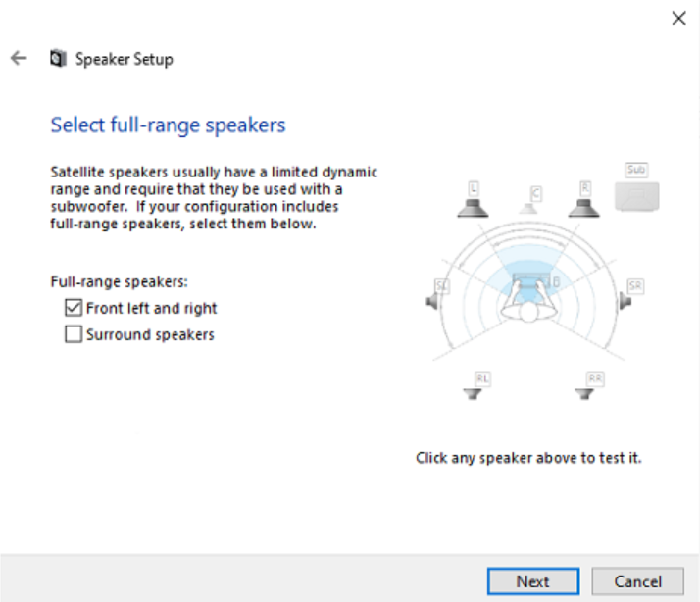Click the Sub label tag
The width and height of the screenshot is (700, 602).
coord(636,170)
